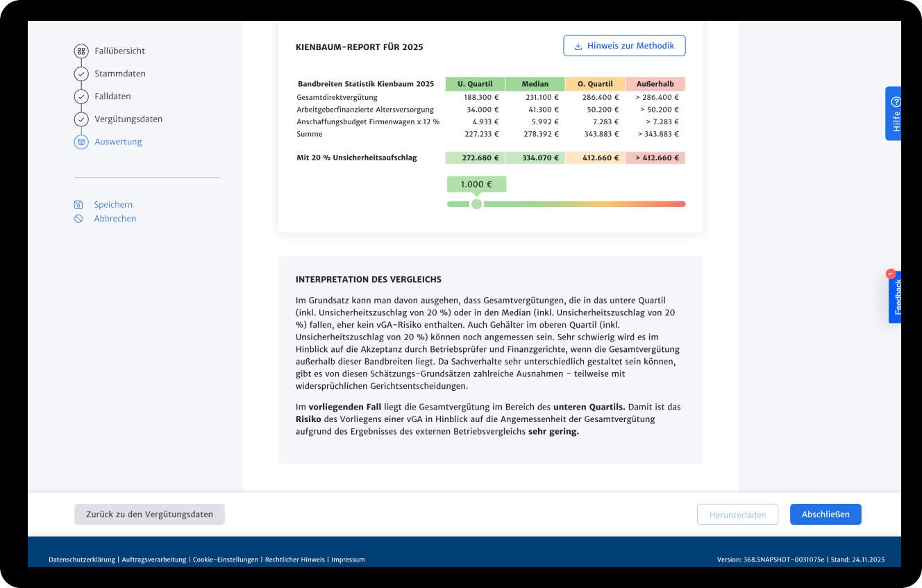Open the Fallübersicht step
This screenshot has width=922, height=588.
coord(119,51)
